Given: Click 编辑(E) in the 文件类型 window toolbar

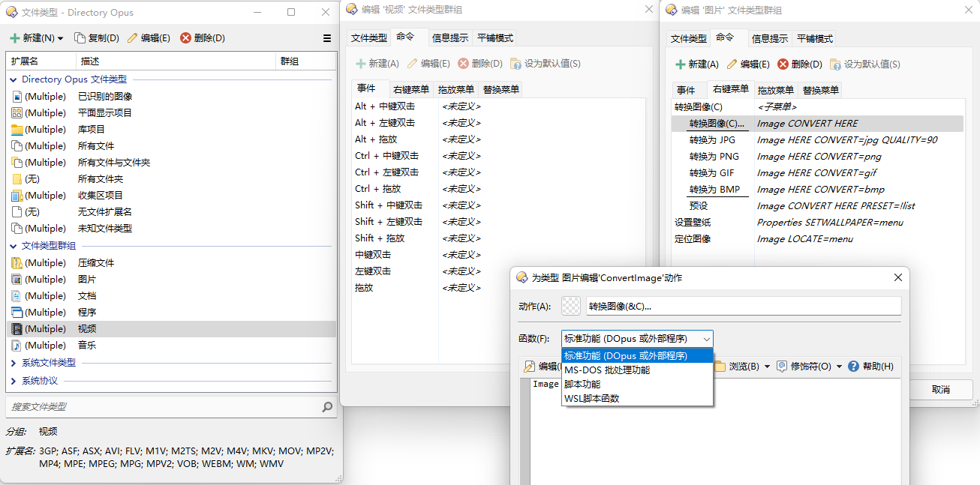Looking at the screenshot, I should tap(149, 38).
